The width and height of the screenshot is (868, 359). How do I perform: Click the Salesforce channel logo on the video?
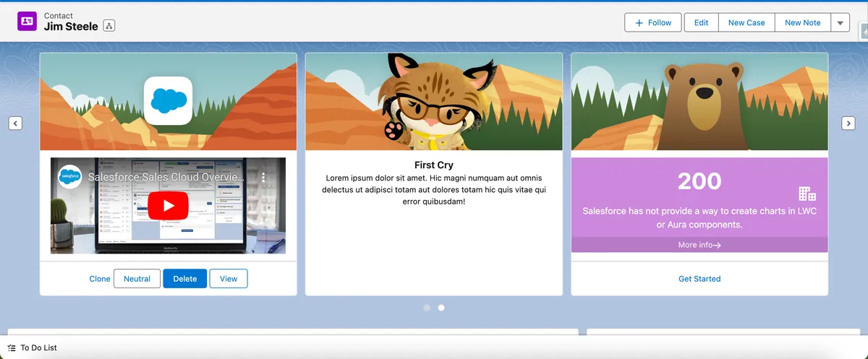coord(70,177)
